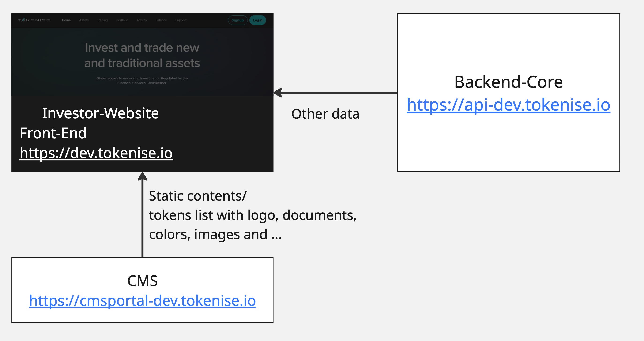Click the Investor-Website Front-End label
Image resolution: width=644 pixels, height=341 pixels.
[100, 113]
